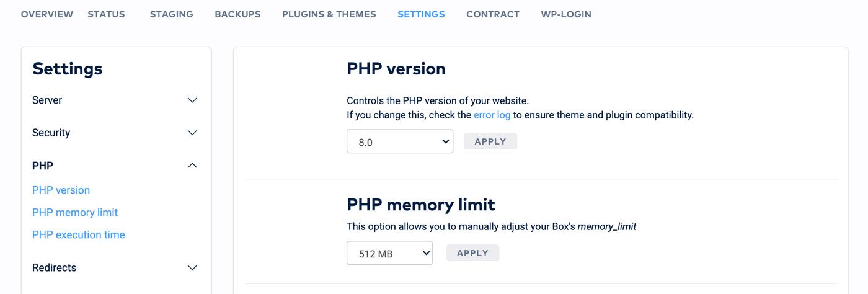Expand the Server settings chevron
This screenshot has height=294, width=868.
tap(192, 100)
